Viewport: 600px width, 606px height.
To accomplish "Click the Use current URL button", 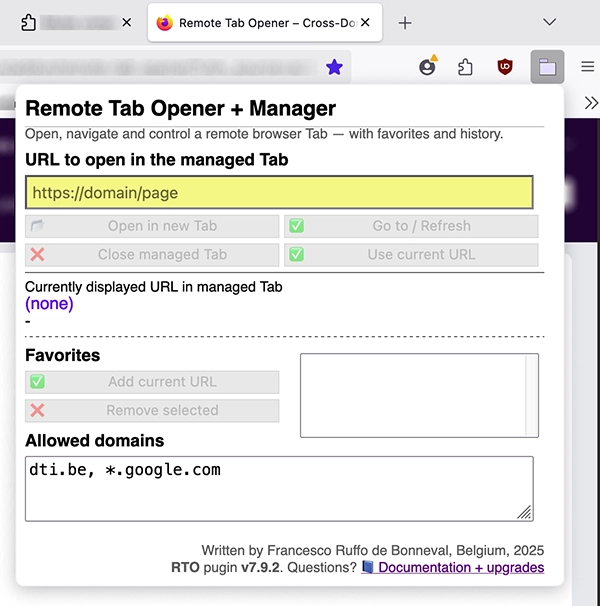I will pos(411,255).
